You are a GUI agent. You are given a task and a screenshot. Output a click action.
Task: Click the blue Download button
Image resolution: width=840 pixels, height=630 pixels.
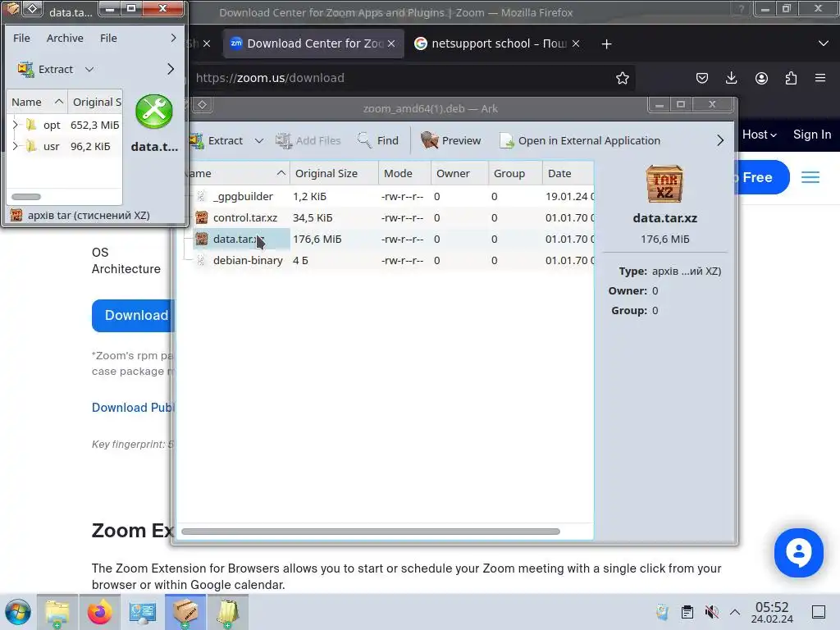coord(133,316)
